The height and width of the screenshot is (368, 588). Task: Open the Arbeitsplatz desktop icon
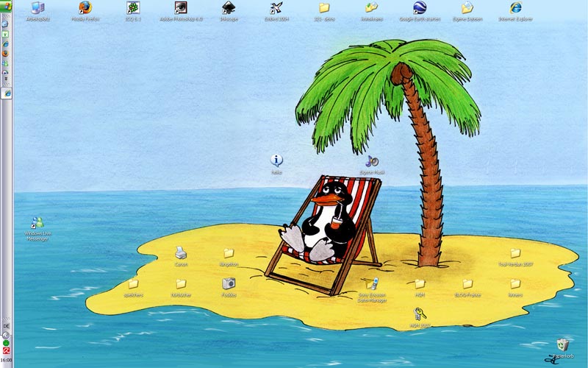[37, 9]
